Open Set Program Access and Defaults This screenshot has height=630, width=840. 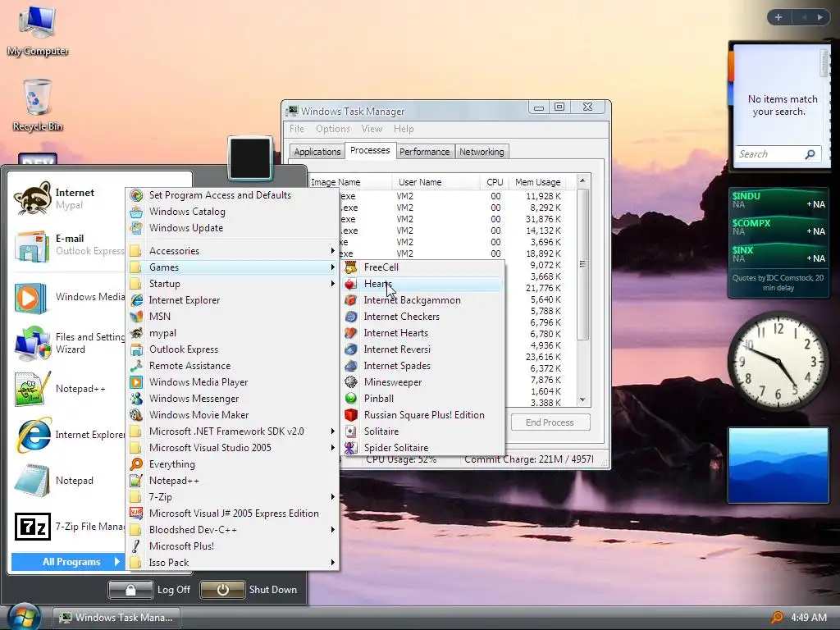tap(232, 195)
